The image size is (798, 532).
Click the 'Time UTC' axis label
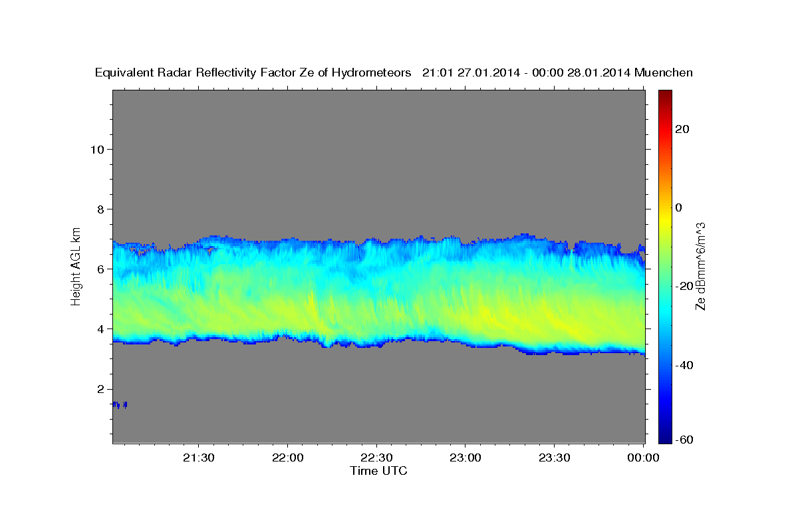pos(378,471)
